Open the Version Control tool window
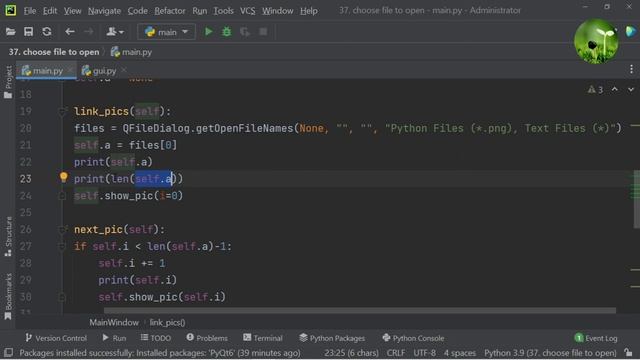The height and width of the screenshot is (360, 640). tap(56, 338)
